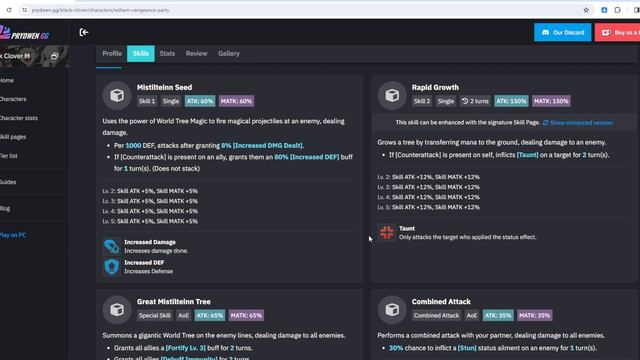Switch to the Stats tab
This screenshot has width=640, height=360.
167,53
